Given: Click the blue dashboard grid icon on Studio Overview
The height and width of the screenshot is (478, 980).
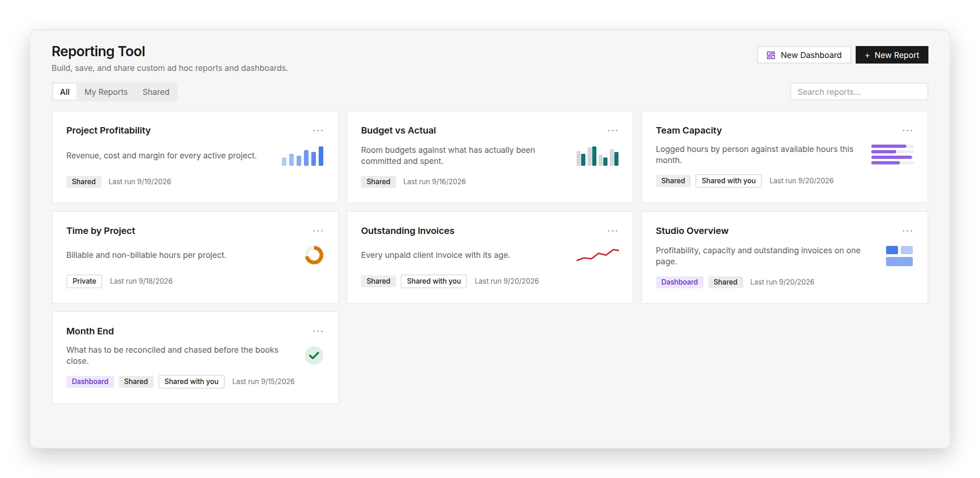Looking at the screenshot, I should (899, 256).
